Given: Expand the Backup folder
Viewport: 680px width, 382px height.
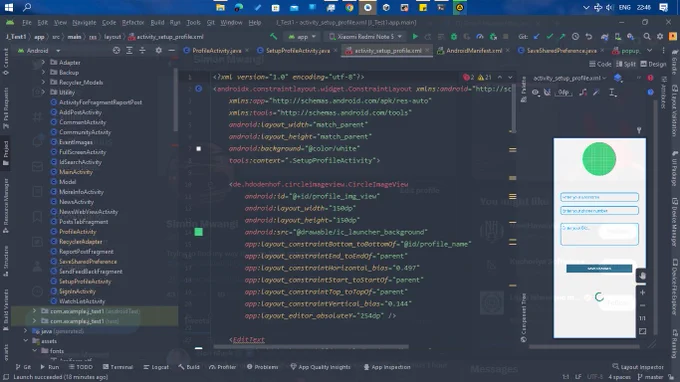Looking at the screenshot, I should click(x=43, y=72).
